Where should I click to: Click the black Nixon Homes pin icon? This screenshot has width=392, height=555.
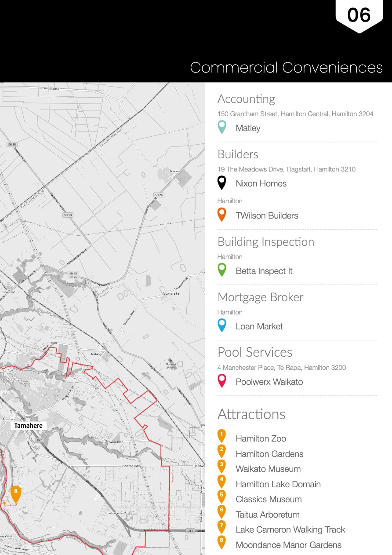pyautogui.click(x=222, y=183)
